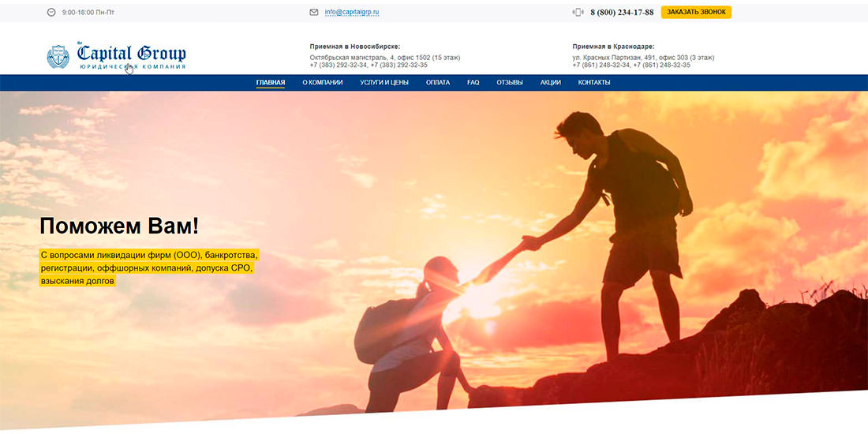This screenshot has height=434, width=868.
Task: Click the clock icon beside working hours
Action: [51, 13]
